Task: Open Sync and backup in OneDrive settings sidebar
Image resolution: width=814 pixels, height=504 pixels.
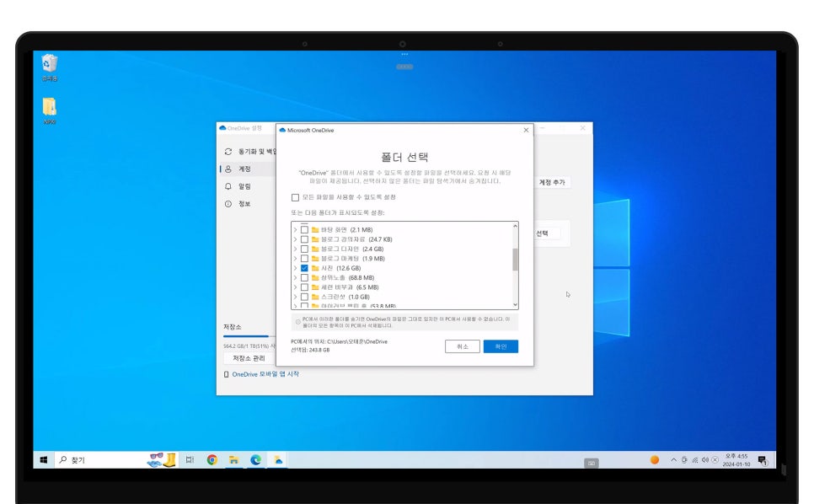Action: coord(248,152)
